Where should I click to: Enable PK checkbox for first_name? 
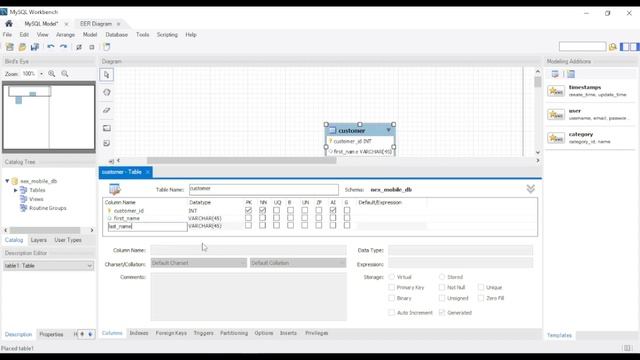tap(248, 218)
